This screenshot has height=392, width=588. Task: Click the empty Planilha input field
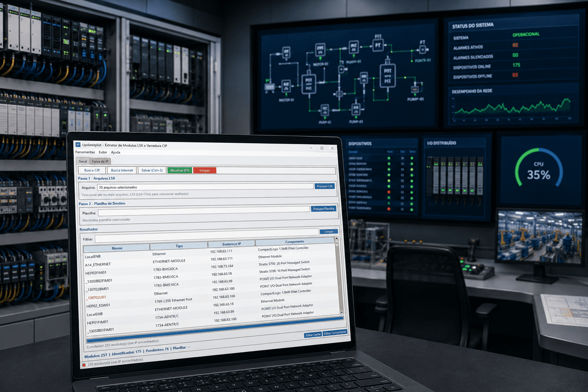coord(204,211)
